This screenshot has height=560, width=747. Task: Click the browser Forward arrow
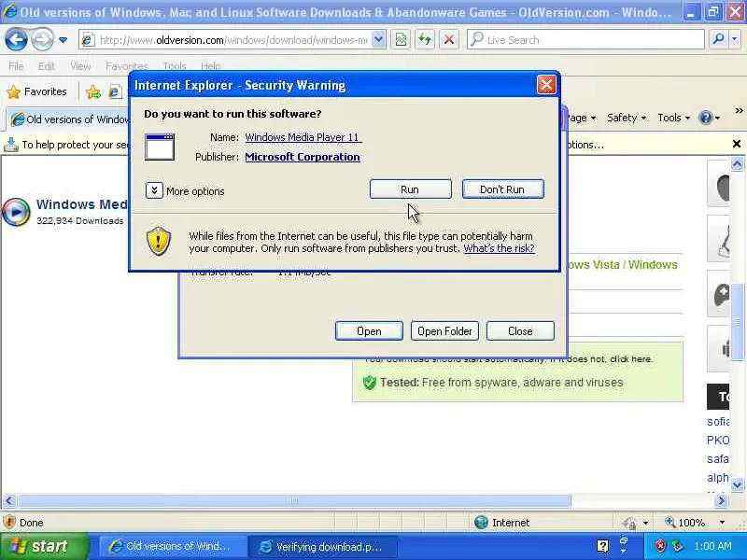point(42,40)
